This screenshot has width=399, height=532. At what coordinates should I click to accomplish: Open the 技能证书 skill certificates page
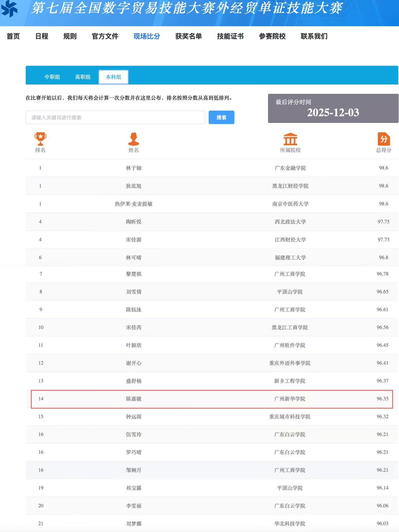[x=230, y=36]
